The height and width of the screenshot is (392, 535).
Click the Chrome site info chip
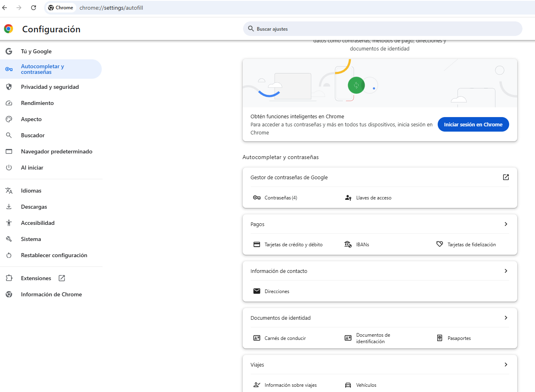61,8
